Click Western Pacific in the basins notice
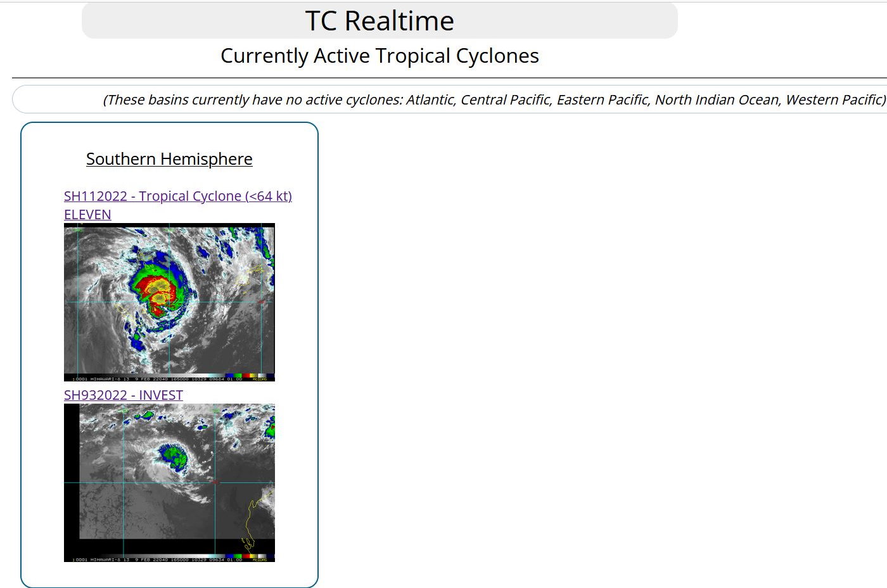Viewport: 887px width, 588px height. coord(834,99)
